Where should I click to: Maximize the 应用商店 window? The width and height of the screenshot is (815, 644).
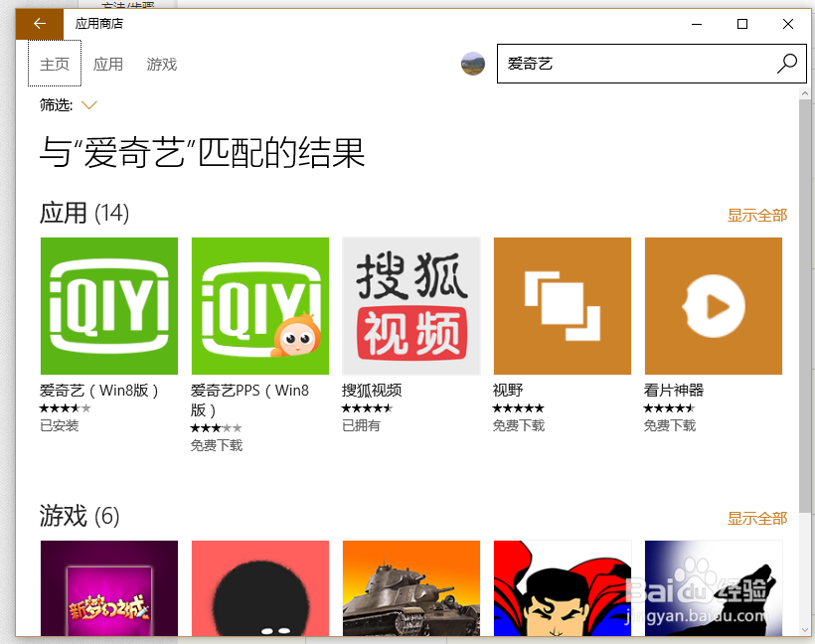click(x=742, y=24)
